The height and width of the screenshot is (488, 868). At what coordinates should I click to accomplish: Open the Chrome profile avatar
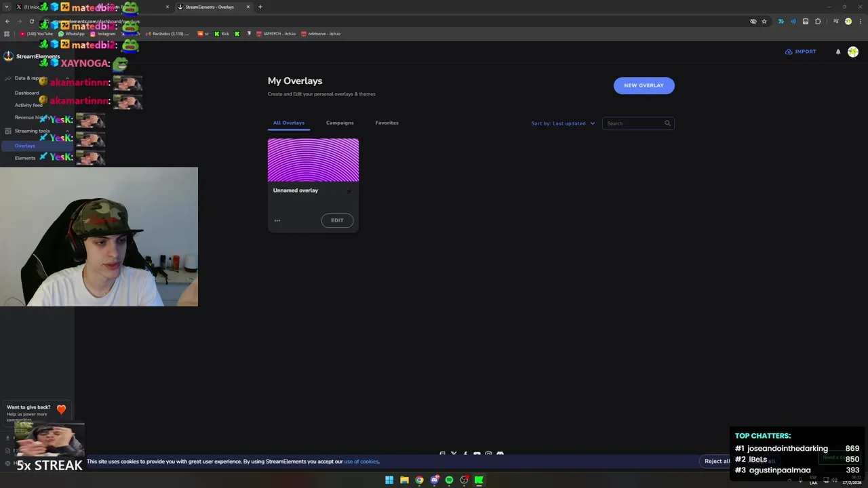(x=848, y=22)
